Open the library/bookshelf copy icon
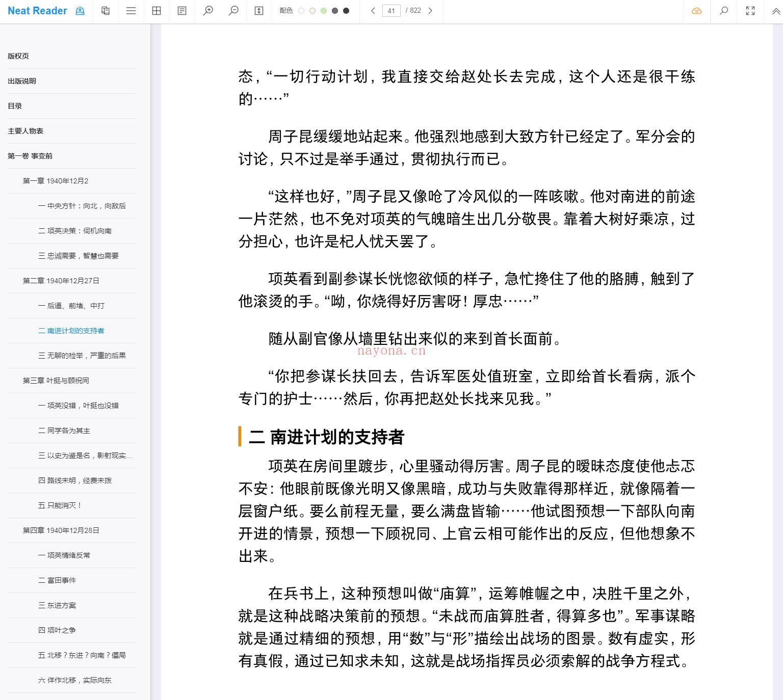The height and width of the screenshot is (700, 783). 106,11
